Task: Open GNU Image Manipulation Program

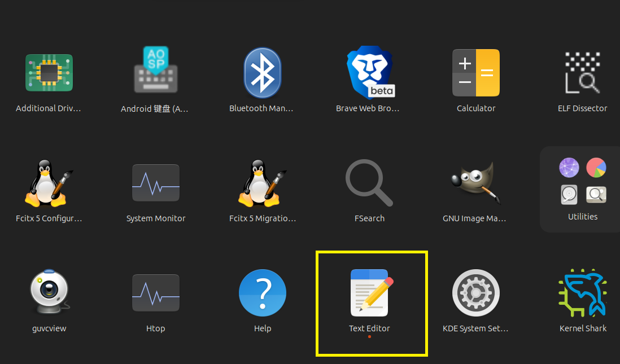Action: 476,183
